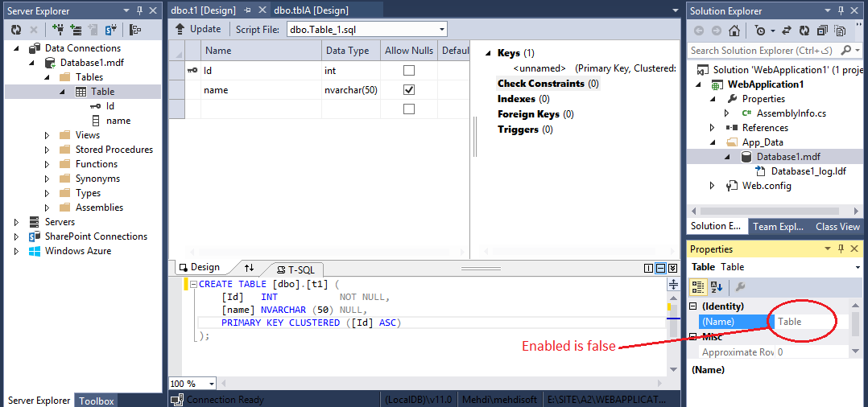Screen dimensions: 868x407
Task: Click Collapse All icon in Solution Explorer
Action: click(x=823, y=31)
